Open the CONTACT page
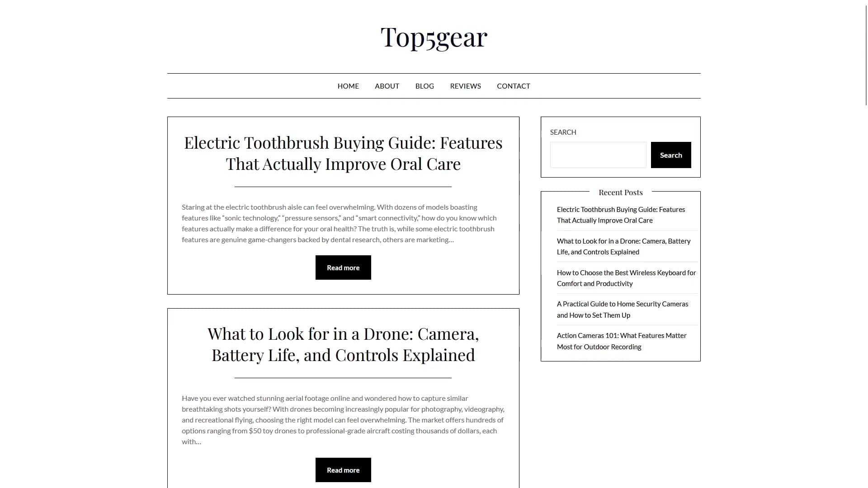 point(514,86)
